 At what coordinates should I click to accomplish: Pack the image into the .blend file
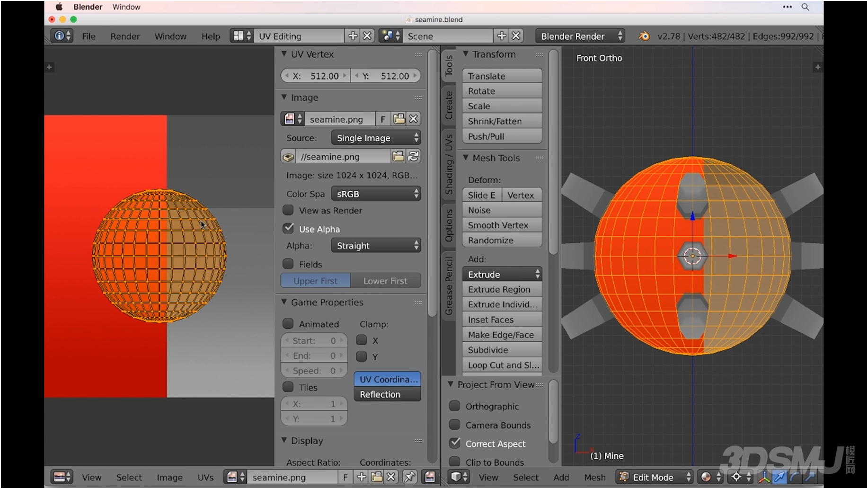pos(288,157)
